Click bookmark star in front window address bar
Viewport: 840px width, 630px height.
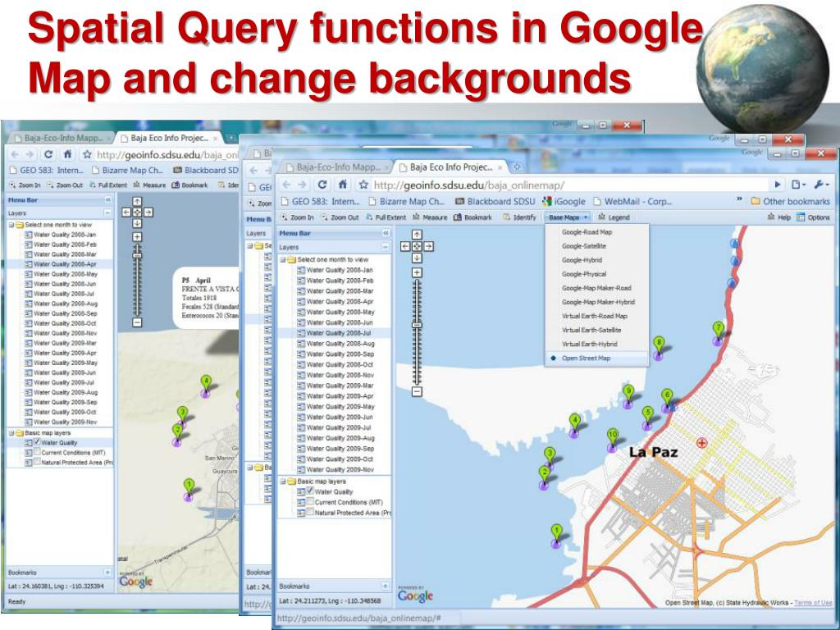(363, 185)
